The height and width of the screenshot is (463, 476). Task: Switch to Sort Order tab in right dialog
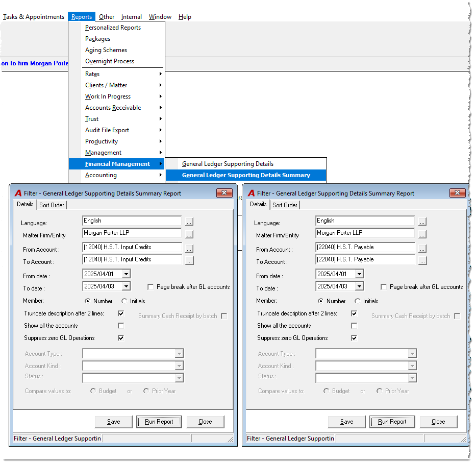point(285,205)
